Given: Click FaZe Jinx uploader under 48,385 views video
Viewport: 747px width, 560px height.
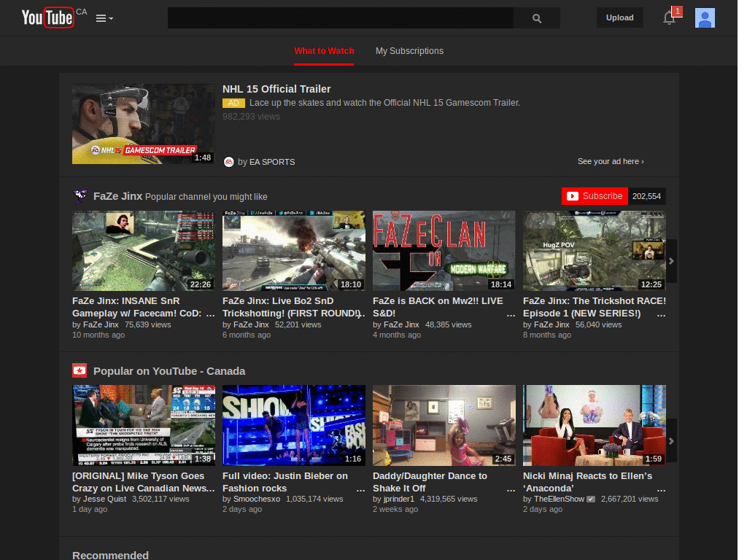Looking at the screenshot, I should pyautogui.click(x=401, y=324).
